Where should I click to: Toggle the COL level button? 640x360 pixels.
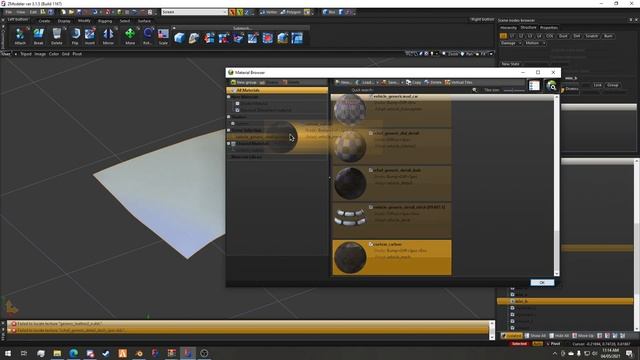549,36
